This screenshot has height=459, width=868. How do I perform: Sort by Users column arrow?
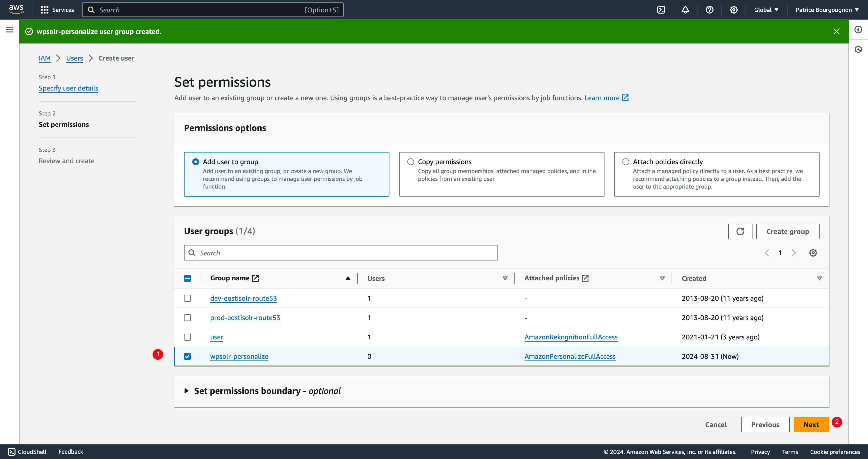pos(505,278)
